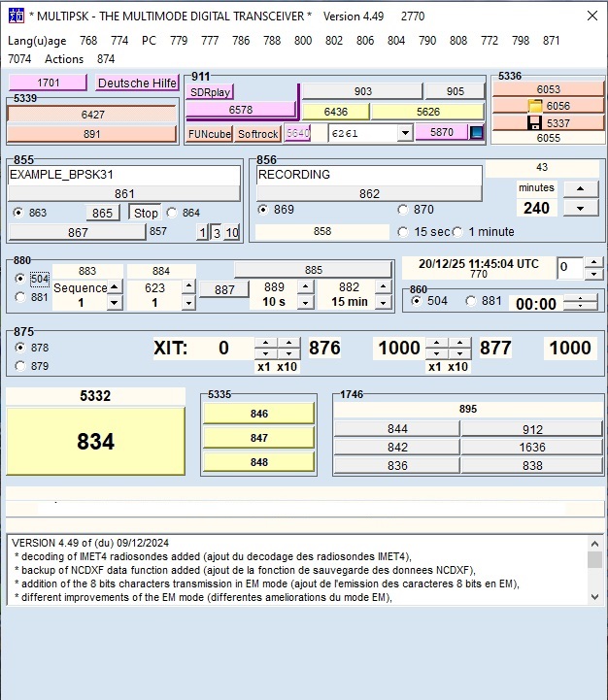Increase the 240 minutes value
The image size is (608, 700).
(x=580, y=189)
